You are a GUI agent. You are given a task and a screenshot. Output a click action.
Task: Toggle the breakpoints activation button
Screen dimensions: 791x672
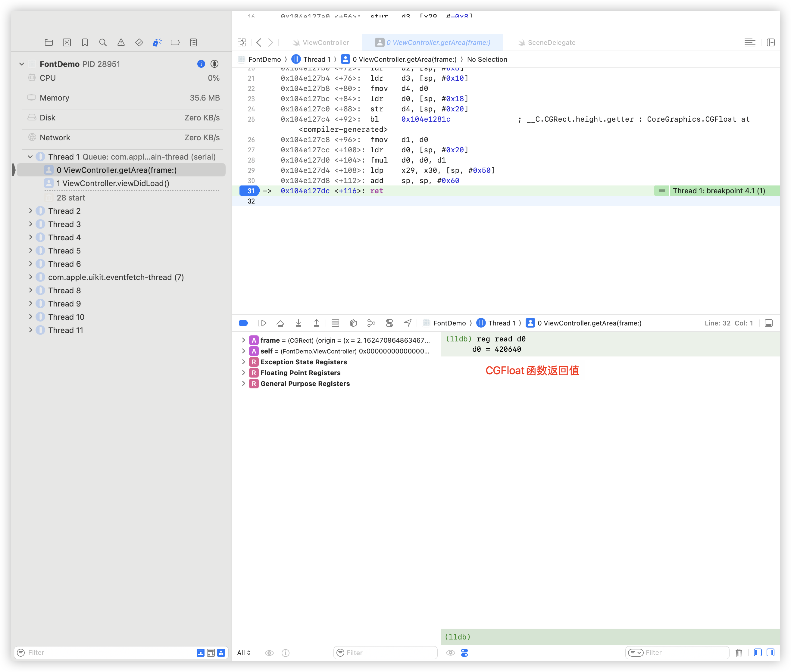[244, 323]
